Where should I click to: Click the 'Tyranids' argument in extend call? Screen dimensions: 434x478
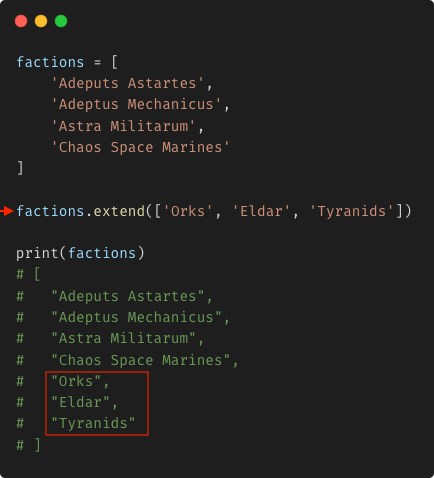[x=352, y=211]
